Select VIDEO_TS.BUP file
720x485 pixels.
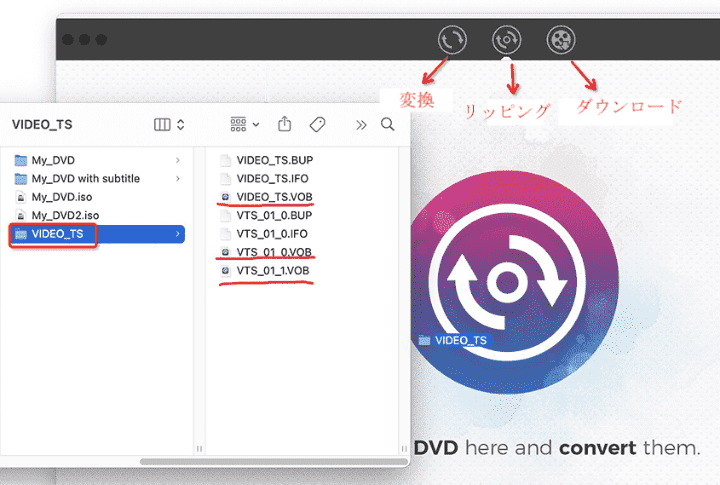[275, 160]
